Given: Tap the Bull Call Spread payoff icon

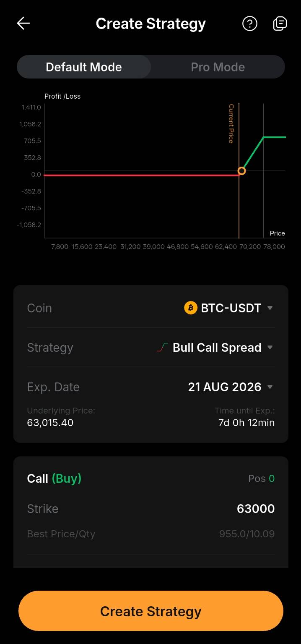Looking at the screenshot, I should coord(162,348).
